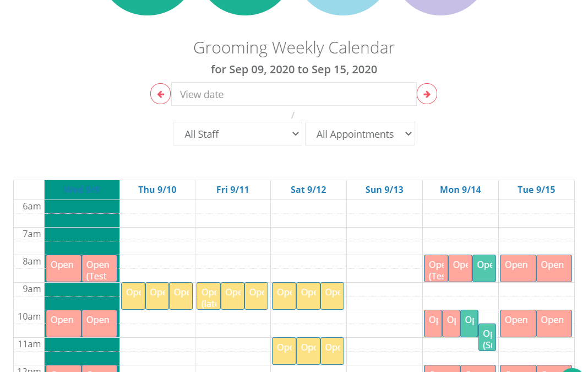The width and height of the screenshot is (588, 372).
Task: Select the first Open slot on Tuesday 10am
Action: tap(518, 323)
